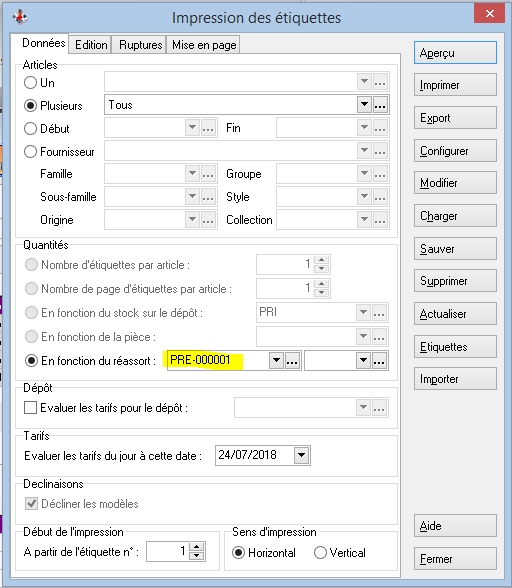The height and width of the screenshot is (588, 512).
Task: Open browse button for Groupe field
Action: [x=380, y=174]
